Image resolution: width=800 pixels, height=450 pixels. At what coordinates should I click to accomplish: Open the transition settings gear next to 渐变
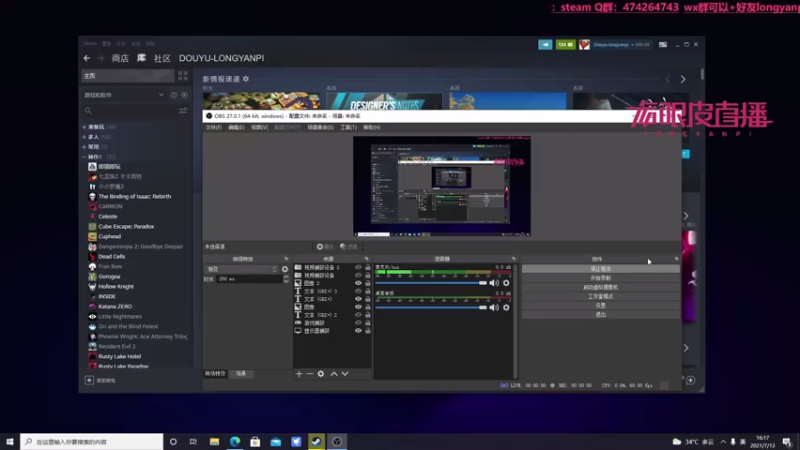click(x=285, y=269)
